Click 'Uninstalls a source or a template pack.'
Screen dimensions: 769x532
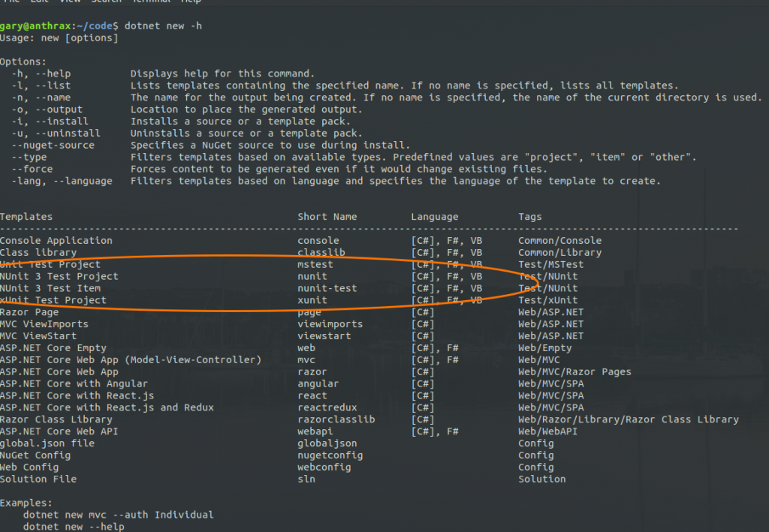(x=246, y=134)
